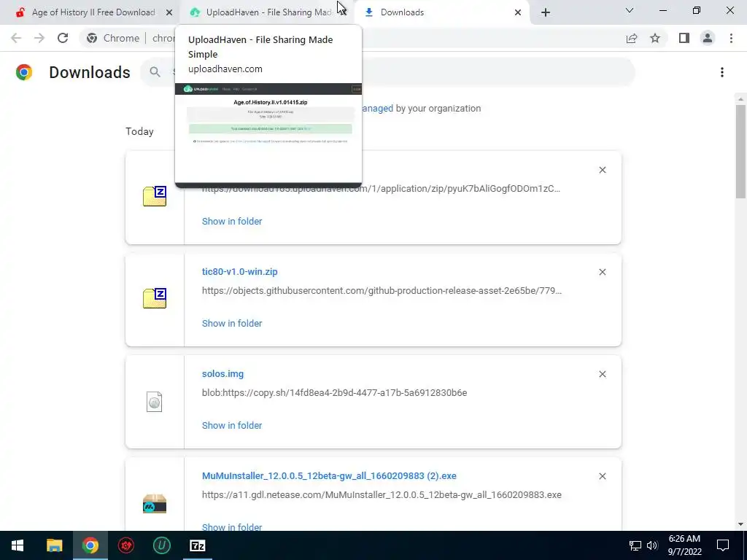Open Windows notification center
The image size is (747, 560).
tap(723, 545)
